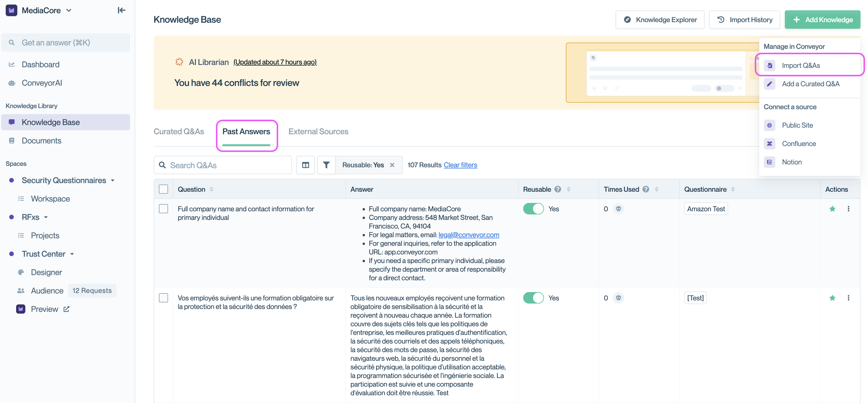This screenshot has height=403, width=868.
Task: Connect Confluence as a source
Action: [x=799, y=143]
